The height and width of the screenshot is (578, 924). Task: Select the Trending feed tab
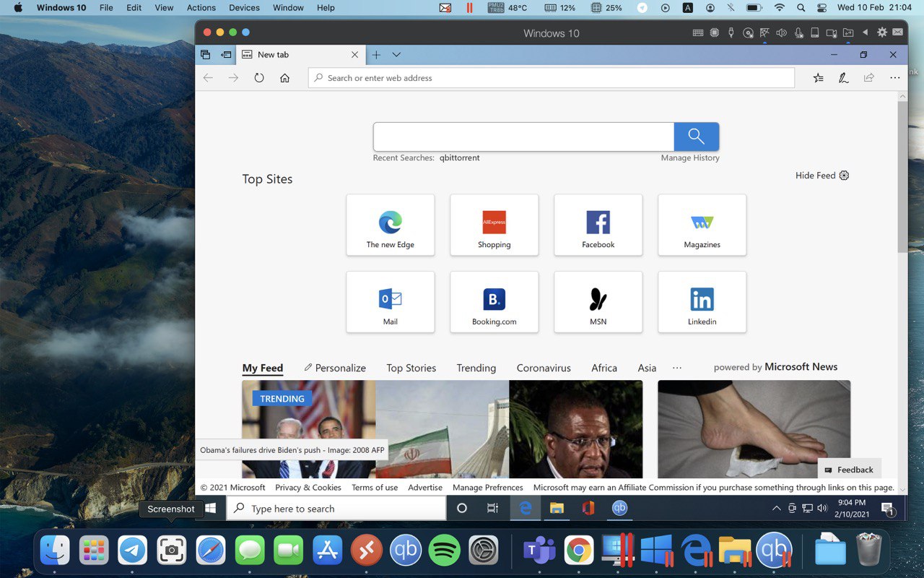tap(476, 368)
